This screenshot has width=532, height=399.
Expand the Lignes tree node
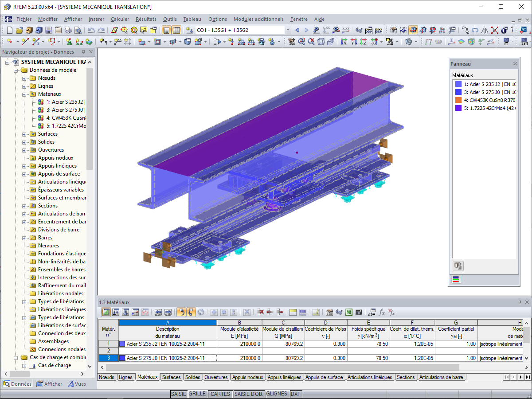(x=24, y=86)
